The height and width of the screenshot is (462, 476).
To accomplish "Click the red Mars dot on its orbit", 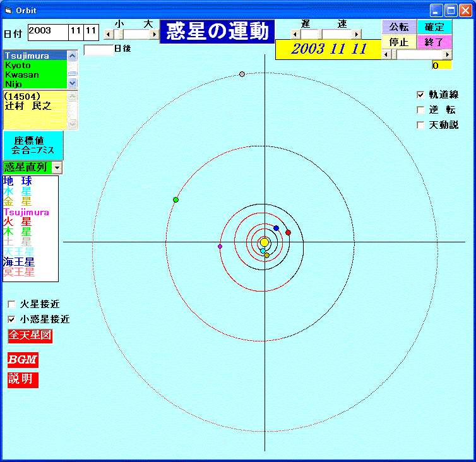I will 289,233.
